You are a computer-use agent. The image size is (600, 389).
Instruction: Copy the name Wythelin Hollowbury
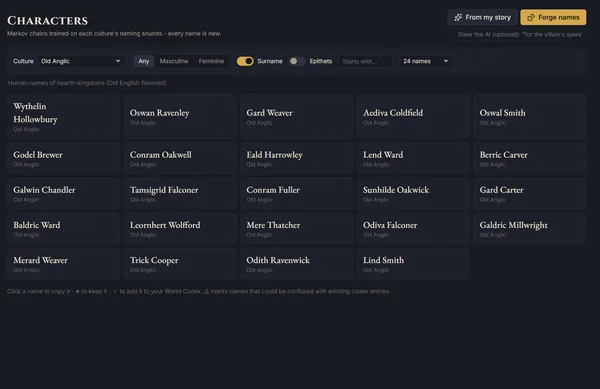(x=35, y=112)
